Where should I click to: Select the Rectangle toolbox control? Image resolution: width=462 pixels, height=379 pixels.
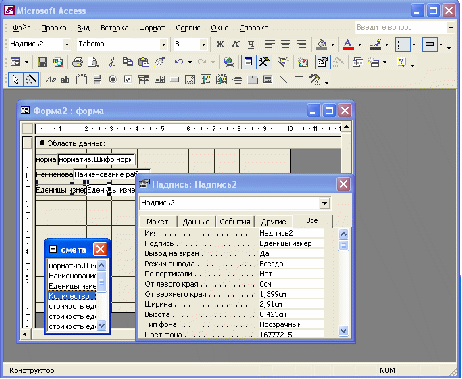[x=299, y=79]
